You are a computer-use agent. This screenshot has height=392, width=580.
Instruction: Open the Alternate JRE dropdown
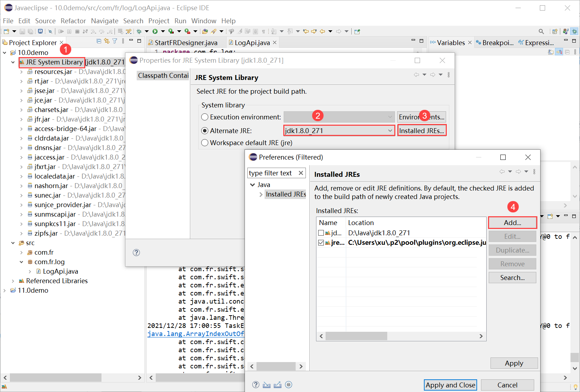click(390, 131)
